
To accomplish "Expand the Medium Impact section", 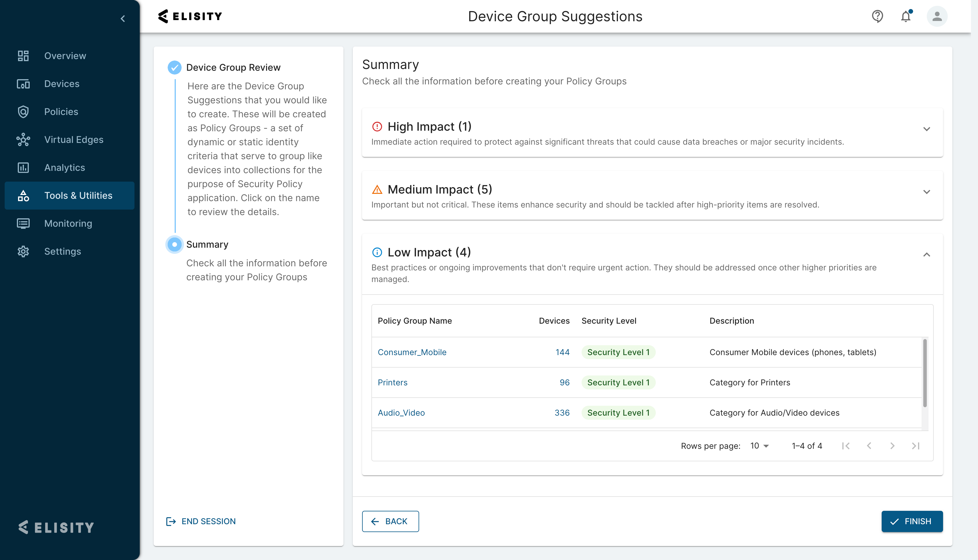I will pyautogui.click(x=926, y=192).
